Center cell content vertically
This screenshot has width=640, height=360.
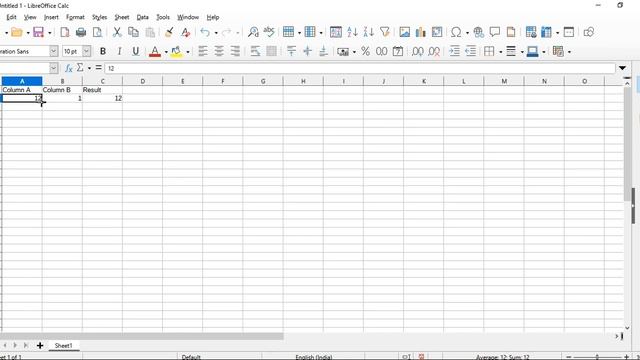pyautogui.click(x=307, y=51)
